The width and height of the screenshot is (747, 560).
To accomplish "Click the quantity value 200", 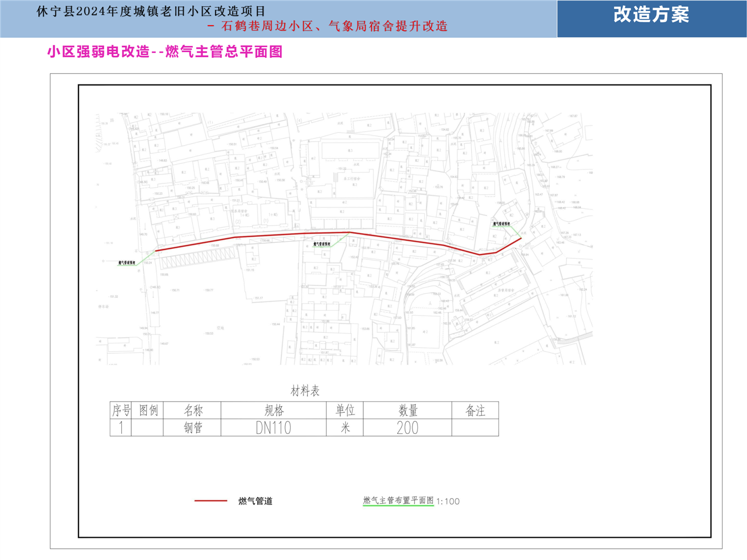I will [x=407, y=428].
